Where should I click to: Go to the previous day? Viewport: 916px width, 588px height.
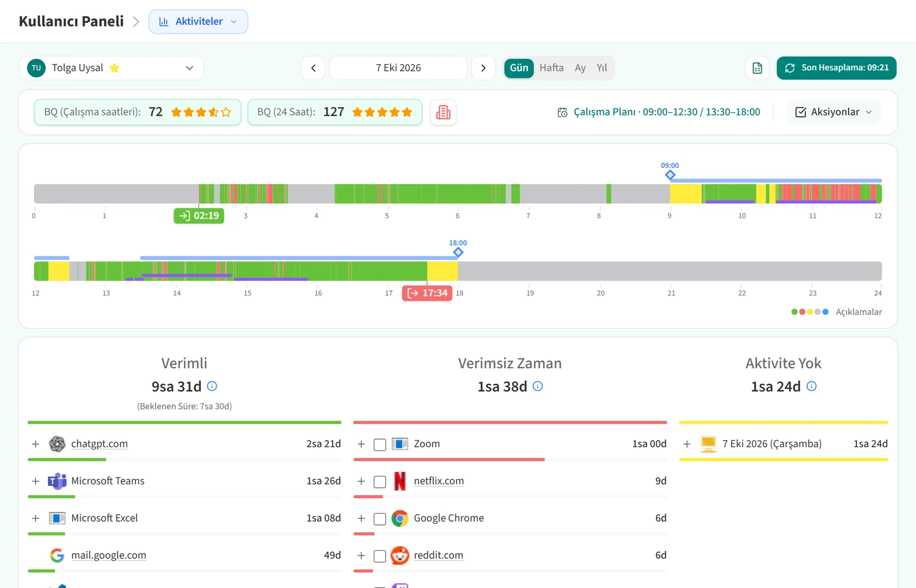tap(313, 68)
